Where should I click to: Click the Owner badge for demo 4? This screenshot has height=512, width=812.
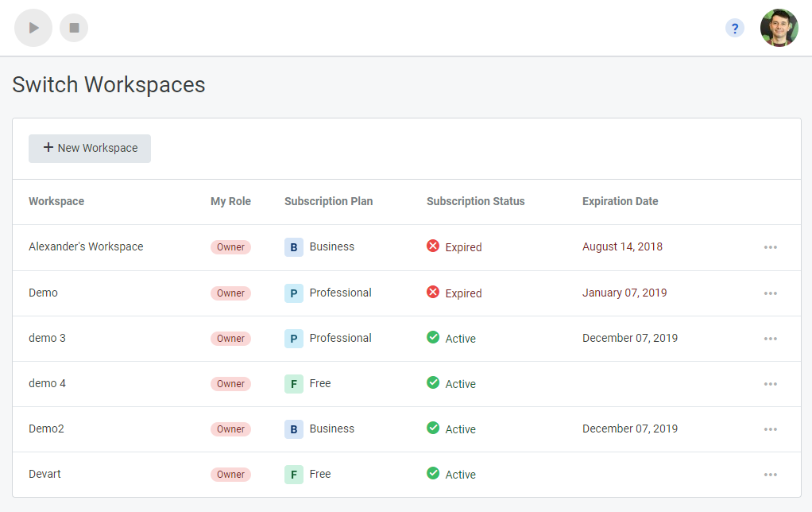pyautogui.click(x=230, y=384)
